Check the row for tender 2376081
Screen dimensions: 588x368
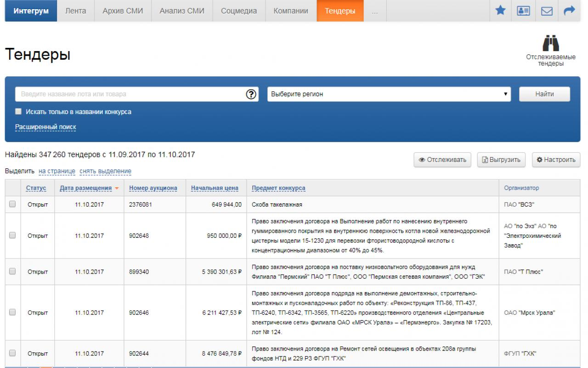click(12, 204)
